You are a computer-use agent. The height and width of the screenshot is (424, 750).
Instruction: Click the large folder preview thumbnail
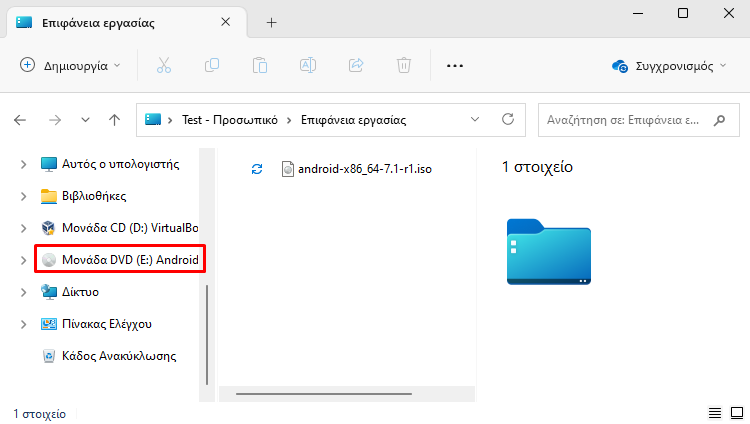point(549,252)
